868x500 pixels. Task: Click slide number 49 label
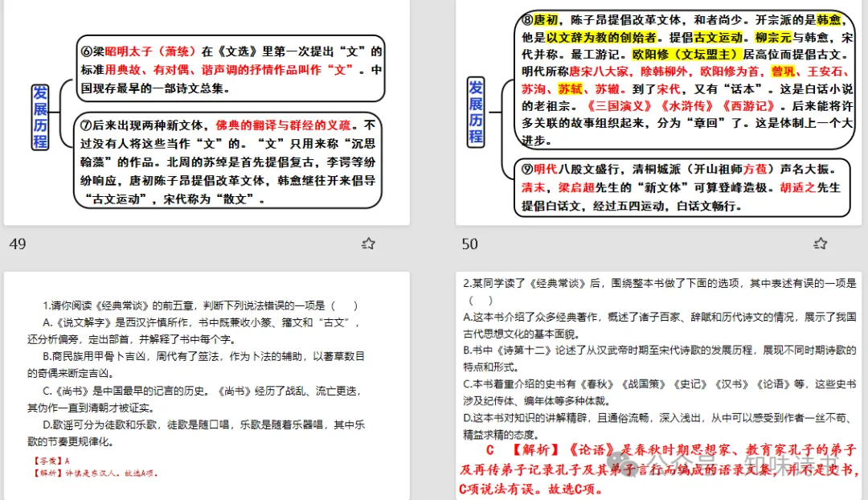[x=18, y=244]
